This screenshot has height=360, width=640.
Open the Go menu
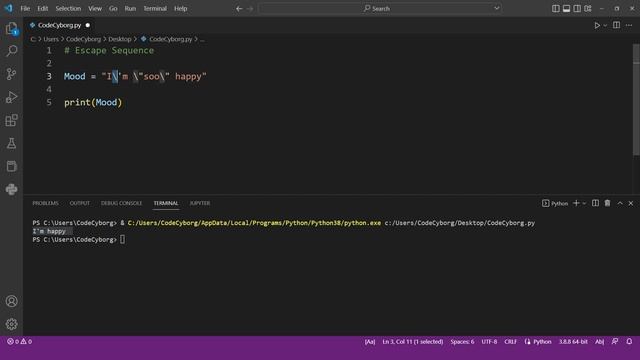(x=113, y=9)
